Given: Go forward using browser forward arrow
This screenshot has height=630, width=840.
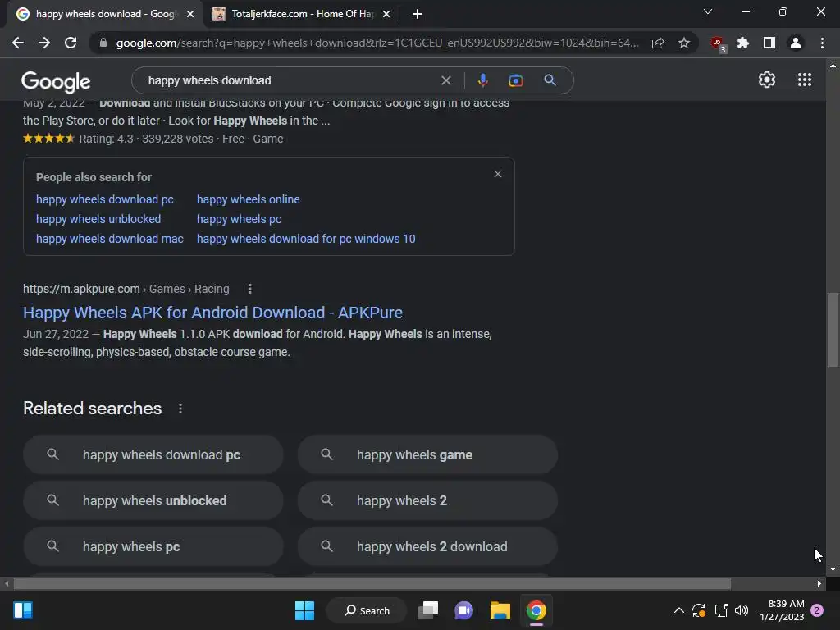Looking at the screenshot, I should coord(44,43).
